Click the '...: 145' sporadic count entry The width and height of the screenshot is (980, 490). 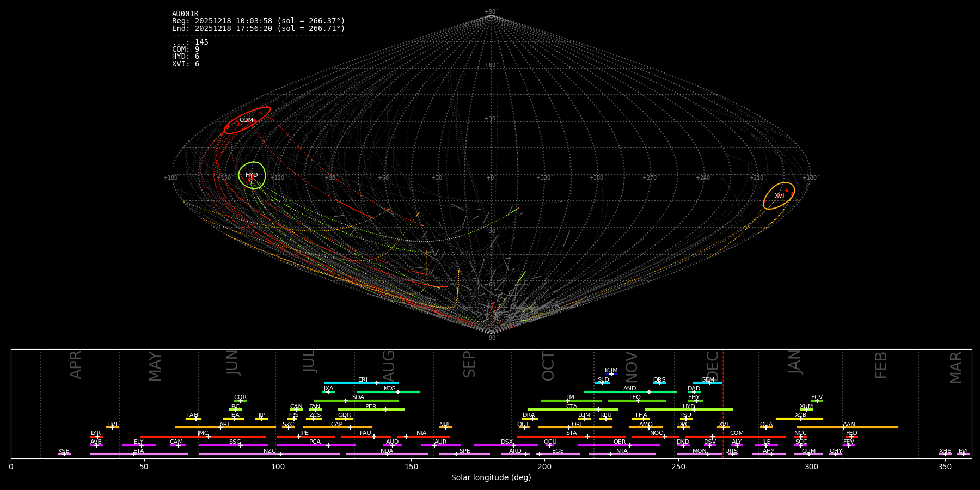click(x=190, y=42)
